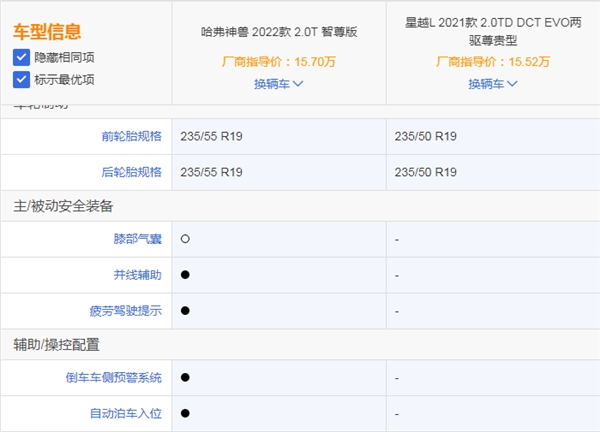Click the 哈弗神兽 2022款 2.0T 智尊版 title

tap(279, 31)
